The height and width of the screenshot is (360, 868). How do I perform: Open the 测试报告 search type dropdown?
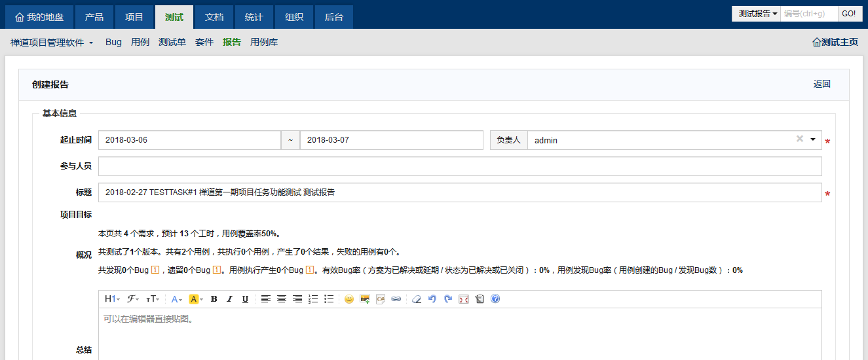coord(757,14)
